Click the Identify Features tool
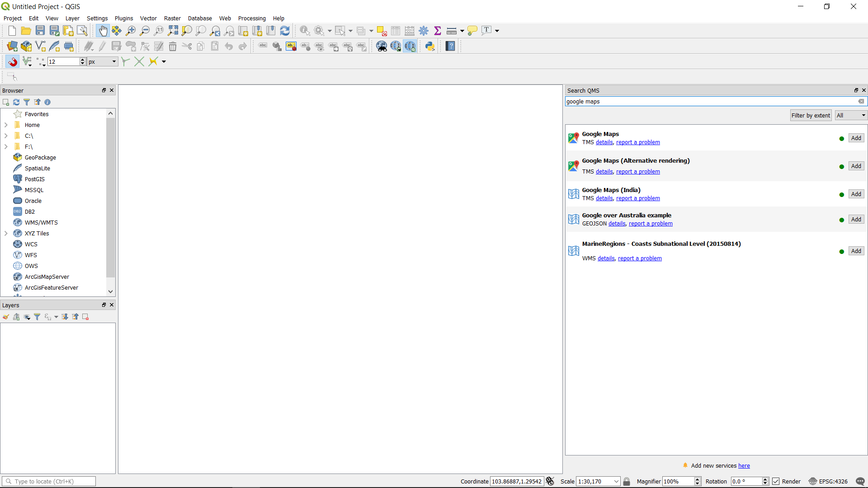Viewport: 868px width, 488px height. (305, 31)
